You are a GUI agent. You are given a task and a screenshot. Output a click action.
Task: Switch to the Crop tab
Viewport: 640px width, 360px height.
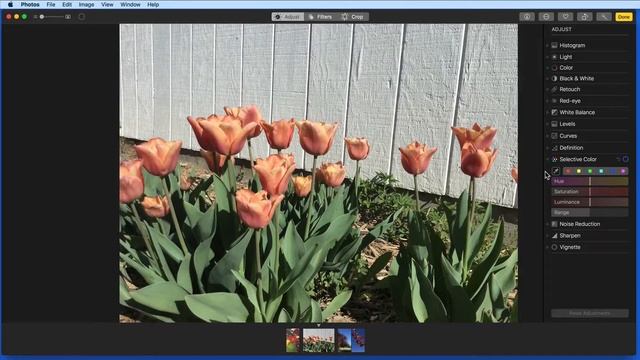tap(353, 17)
